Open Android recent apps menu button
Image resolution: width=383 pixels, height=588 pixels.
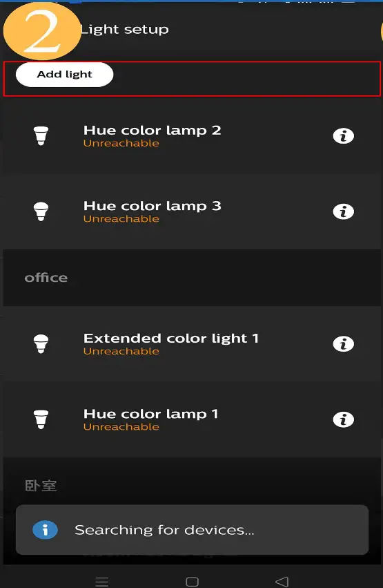click(x=102, y=582)
